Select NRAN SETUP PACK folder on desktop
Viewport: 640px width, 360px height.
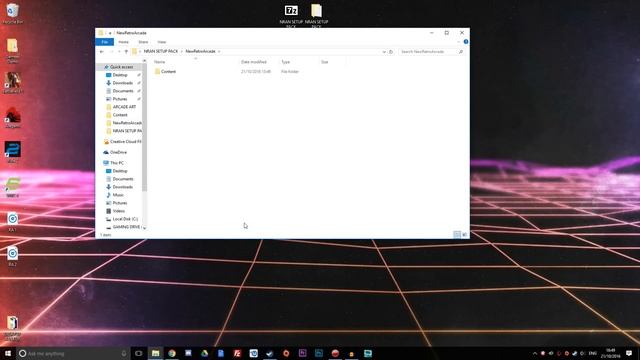tap(316, 16)
